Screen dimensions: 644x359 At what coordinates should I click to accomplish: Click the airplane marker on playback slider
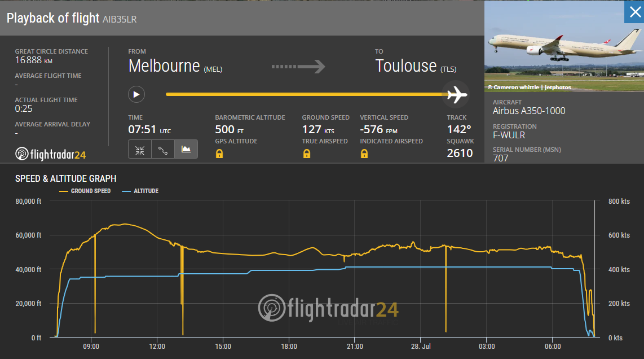[456, 95]
